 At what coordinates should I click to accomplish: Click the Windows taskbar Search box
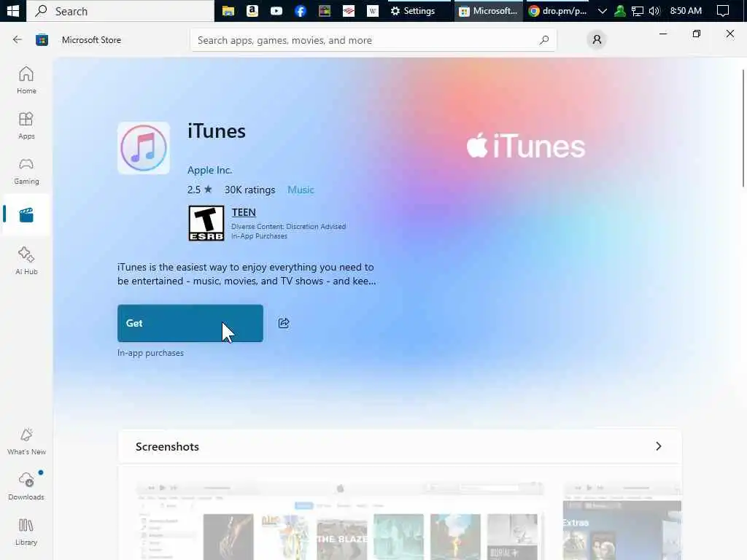tap(120, 10)
